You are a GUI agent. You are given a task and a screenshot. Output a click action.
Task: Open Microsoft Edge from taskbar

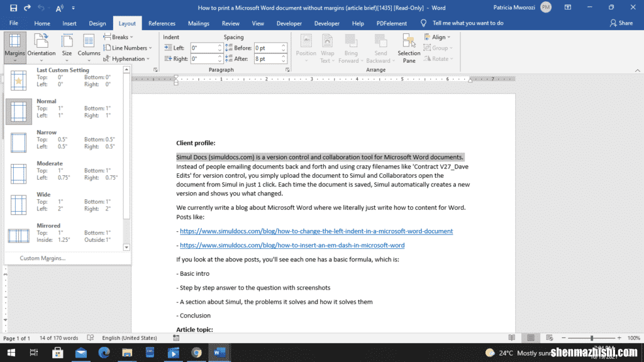pos(104,353)
